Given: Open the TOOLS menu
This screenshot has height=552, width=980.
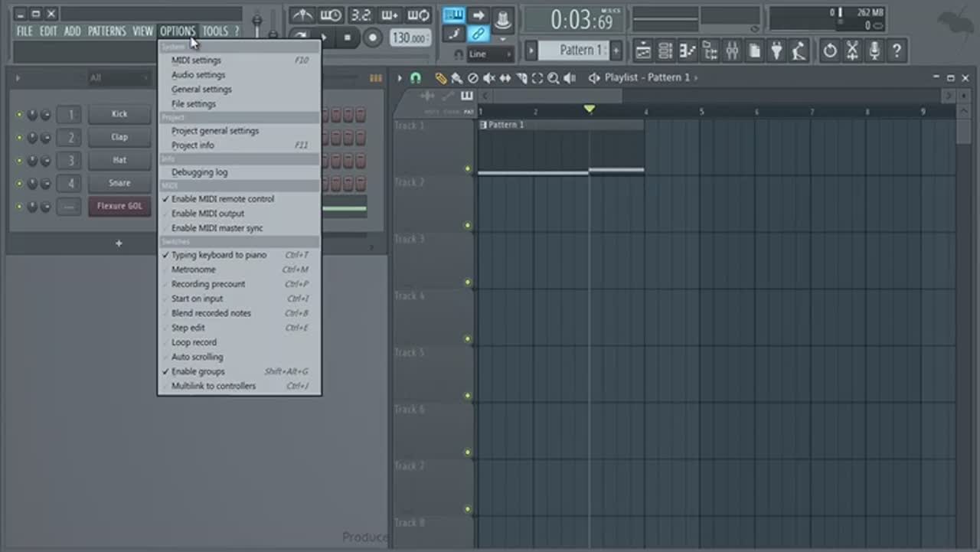Looking at the screenshot, I should point(215,31).
